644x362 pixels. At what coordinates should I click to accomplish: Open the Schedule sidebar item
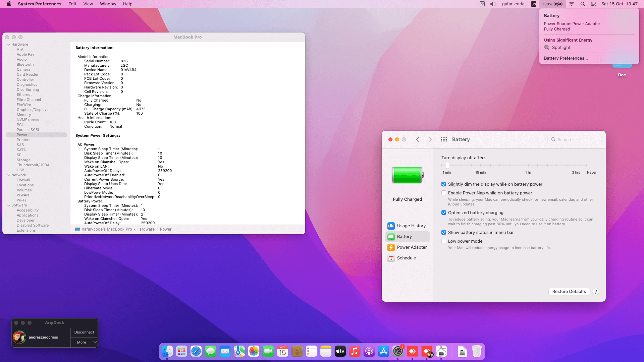tap(406, 258)
